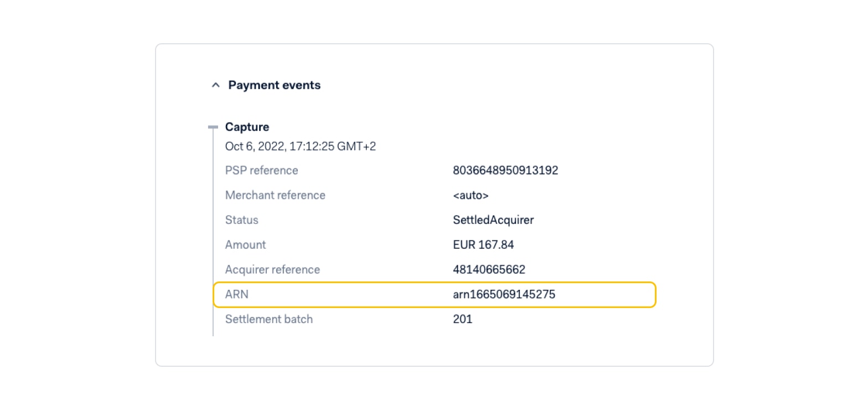Select settlement batch number 201
Image resolution: width=868 pixels, height=410 pixels.
point(462,319)
